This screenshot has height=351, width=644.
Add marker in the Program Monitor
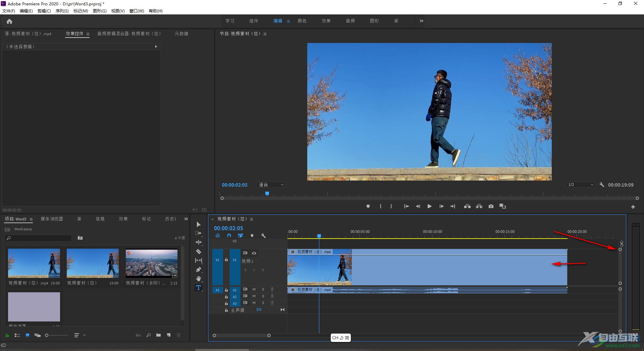(x=368, y=206)
